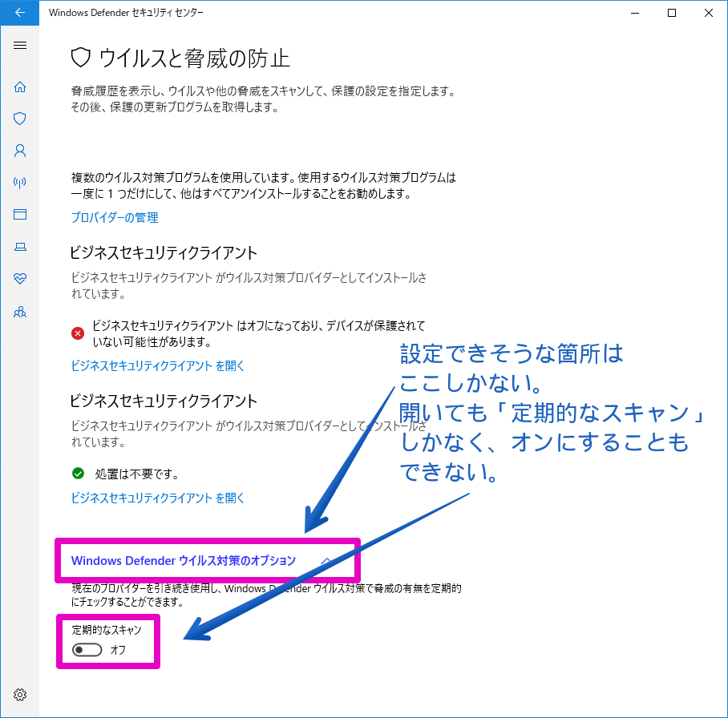Maximize the Windows Defender window
Viewport: 728px width, 718px height.
(671, 13)
